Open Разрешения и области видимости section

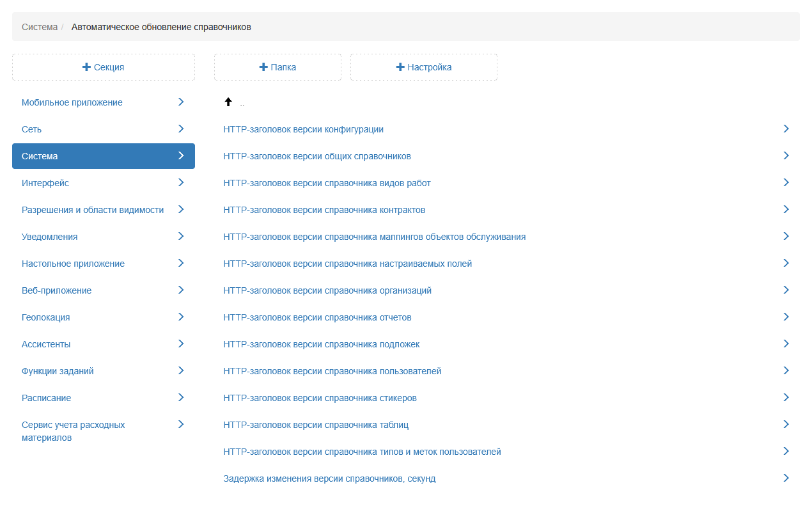tap(93, 210)
